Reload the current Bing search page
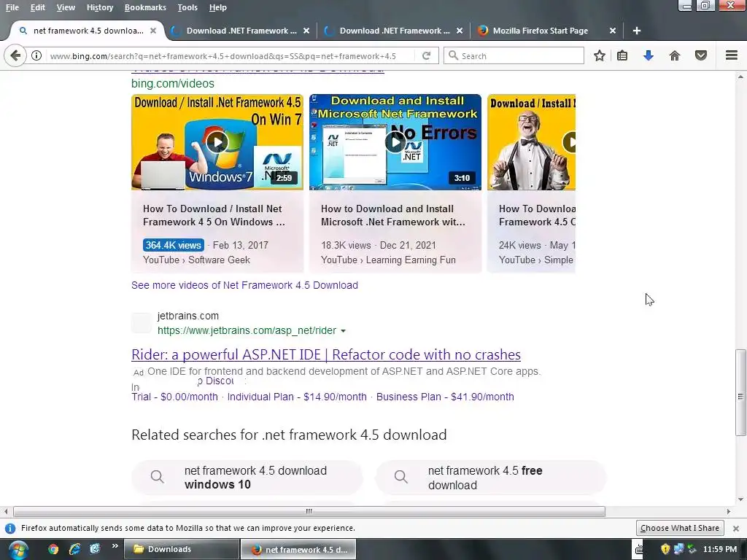 [426, 55]
